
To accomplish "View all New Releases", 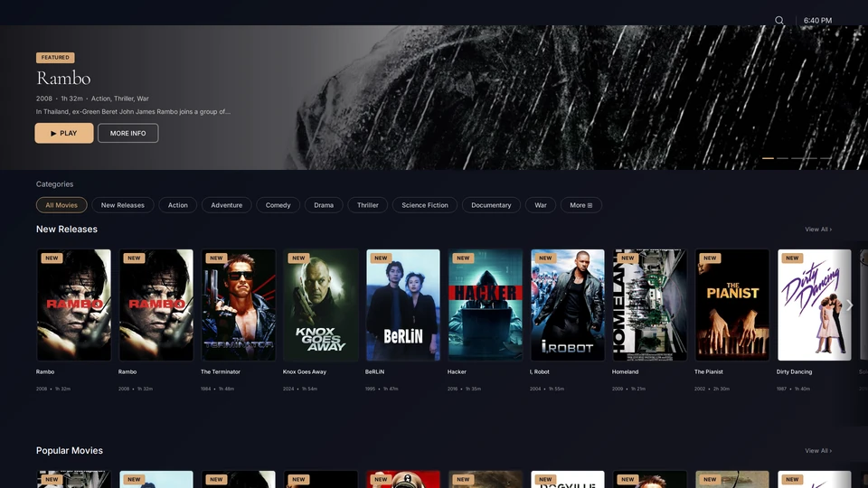I will (817, 230).
